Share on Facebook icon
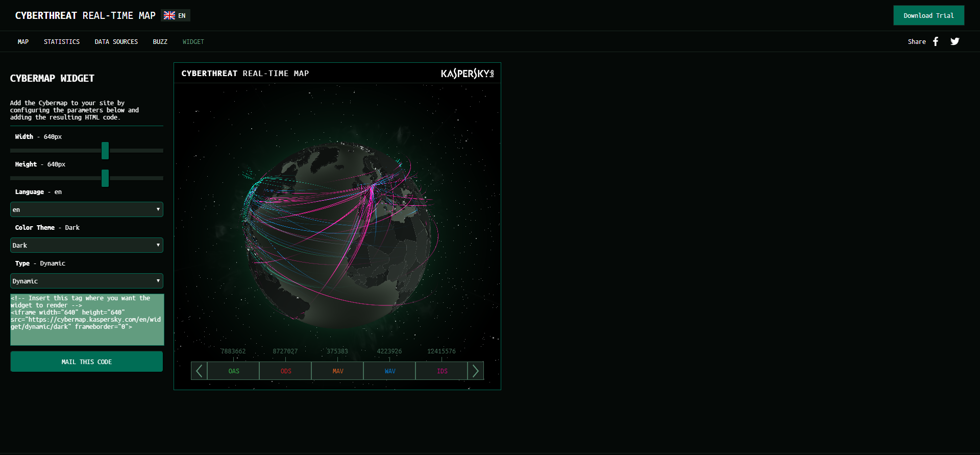This screenshot has height=455, width=980. click(x=936, y=41)
